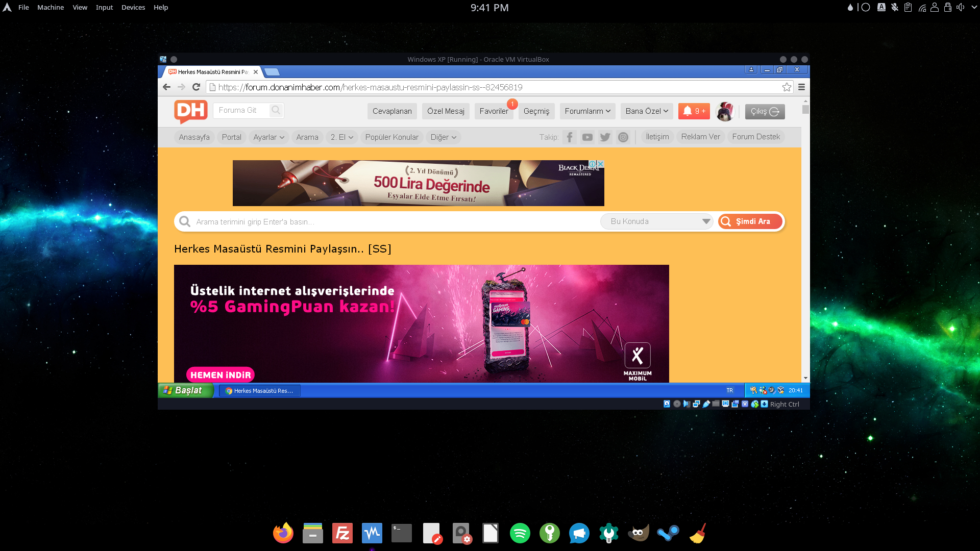Click the XP tray volume speaker icon

click(x=772, y=390)
